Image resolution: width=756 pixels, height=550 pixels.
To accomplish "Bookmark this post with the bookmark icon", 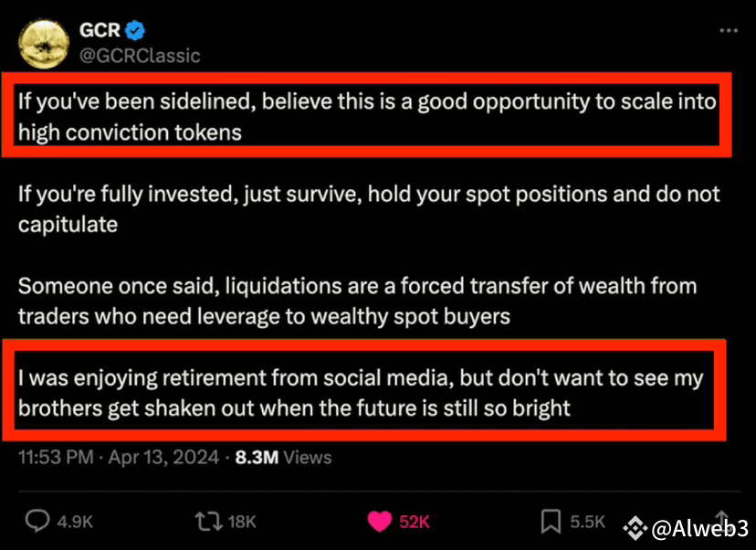I will click(x=551, y=522).
